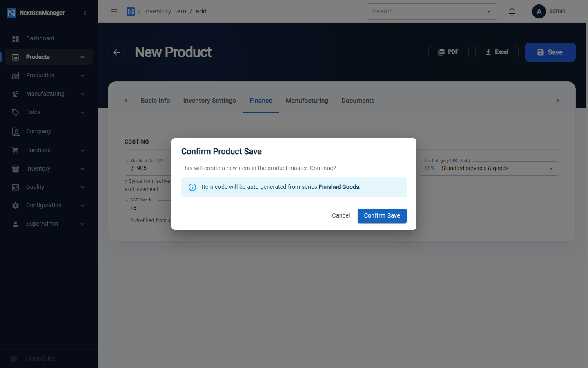Click the Quality checklist icon
588x368 pixels.
point(16,187)
